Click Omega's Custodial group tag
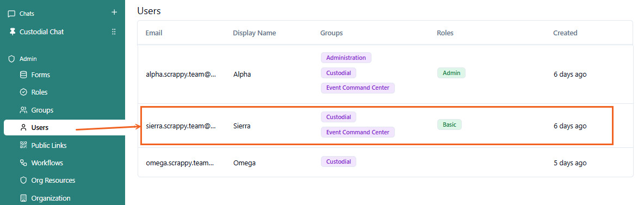 tap(338, 161)
